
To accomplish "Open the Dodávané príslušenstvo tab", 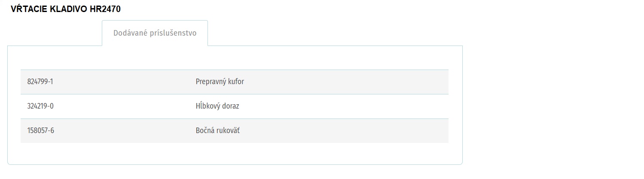I will click(155, 33).
